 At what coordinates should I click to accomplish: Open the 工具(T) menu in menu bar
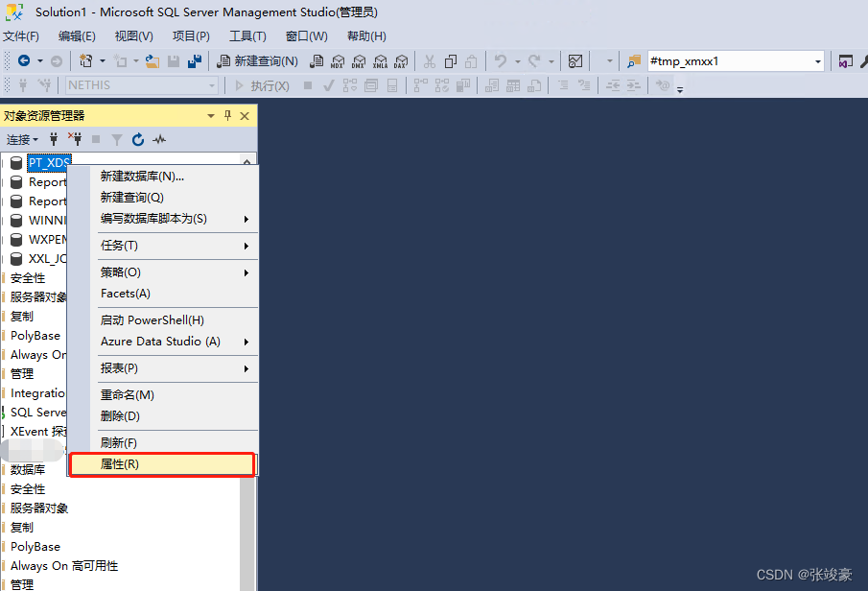[247, 36]
